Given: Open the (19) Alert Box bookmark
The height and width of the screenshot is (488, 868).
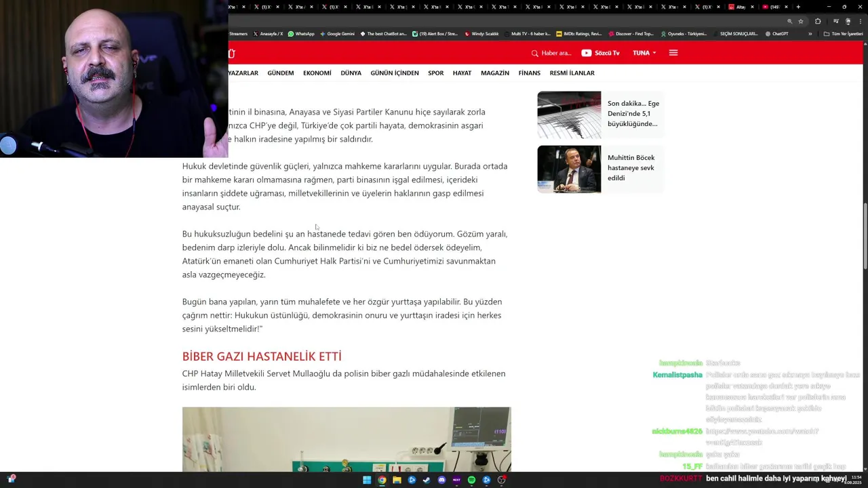Looking at the screenshot, I should point(435,34).
